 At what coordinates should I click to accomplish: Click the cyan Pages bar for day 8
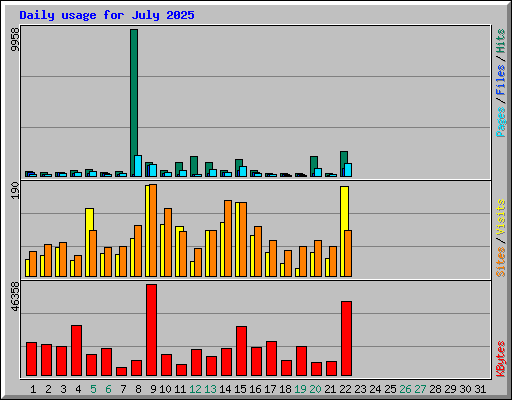click(x=138, y=166)
